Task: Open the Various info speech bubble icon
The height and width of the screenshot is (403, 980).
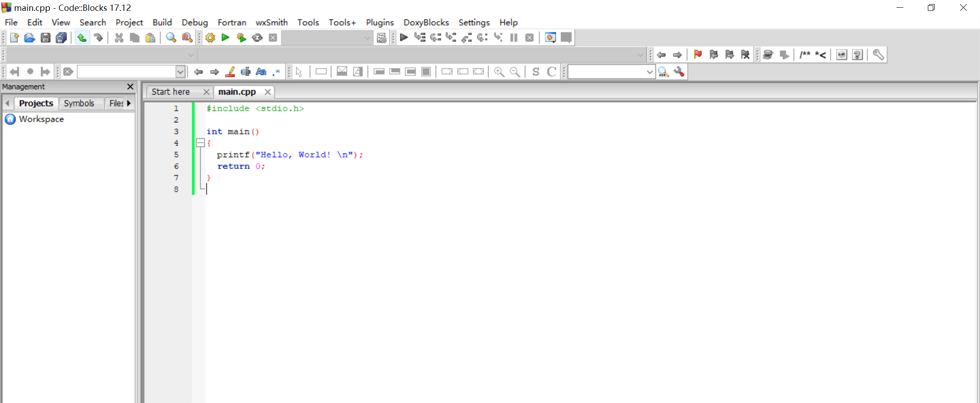Action: 566,37
